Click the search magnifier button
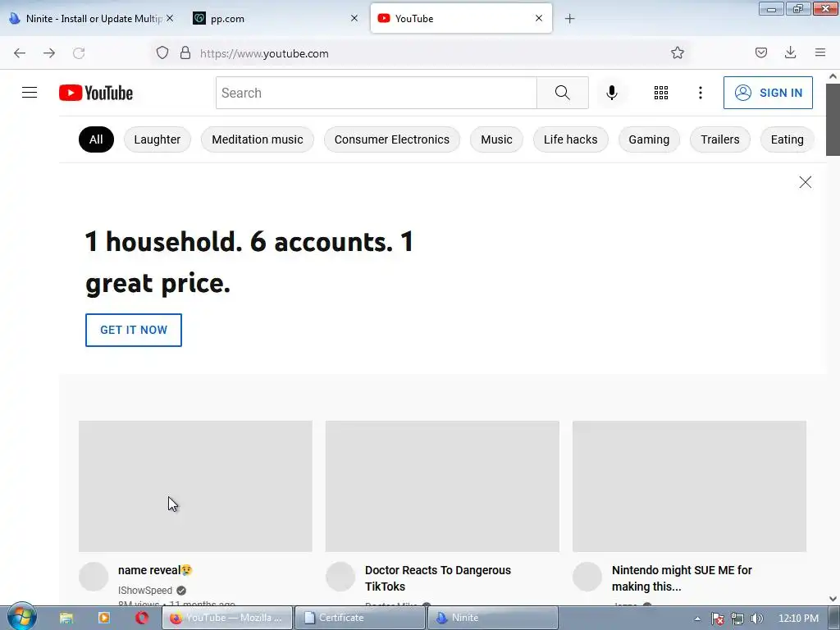 tap(563, 93)
